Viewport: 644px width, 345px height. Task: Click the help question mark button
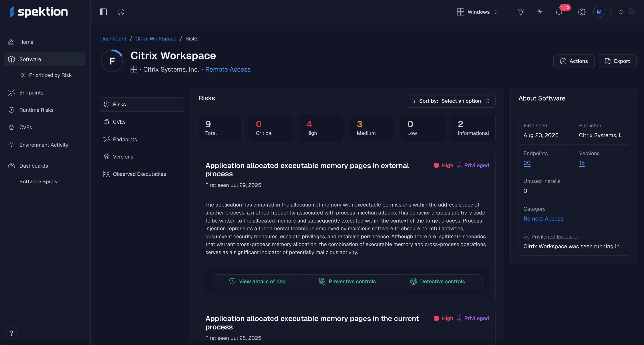pyautogui.click(x=11, y=333)
